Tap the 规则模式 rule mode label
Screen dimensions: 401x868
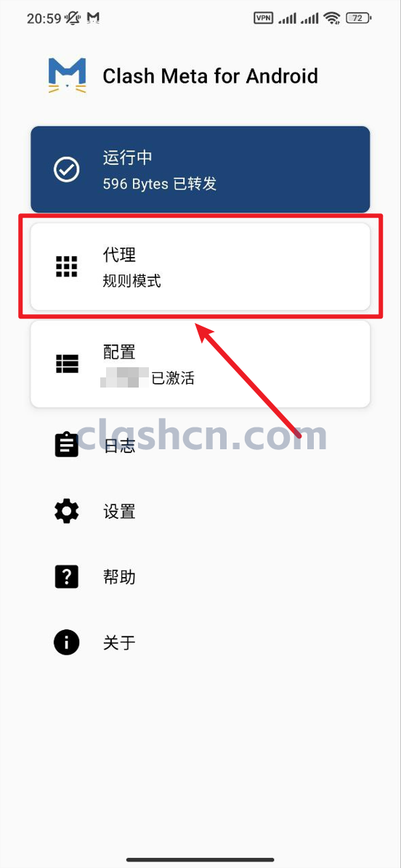pyautogui.click(x=131, y=281)
